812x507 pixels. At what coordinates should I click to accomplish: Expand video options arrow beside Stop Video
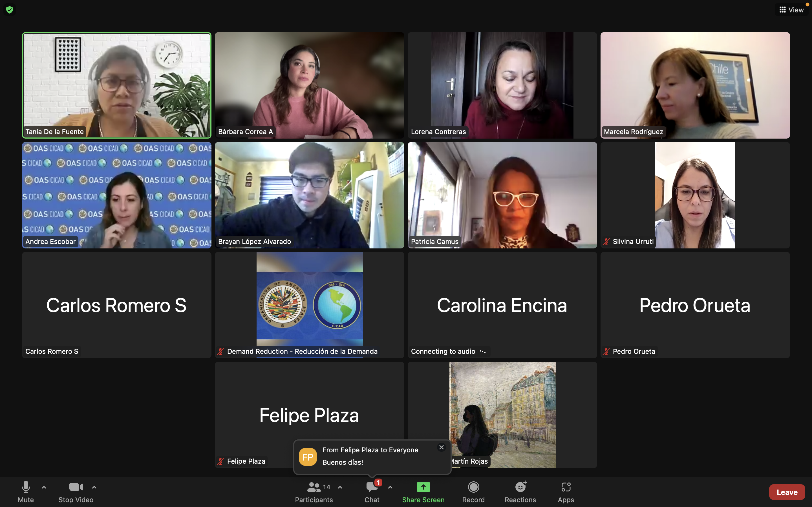click(x=94, y=487)
